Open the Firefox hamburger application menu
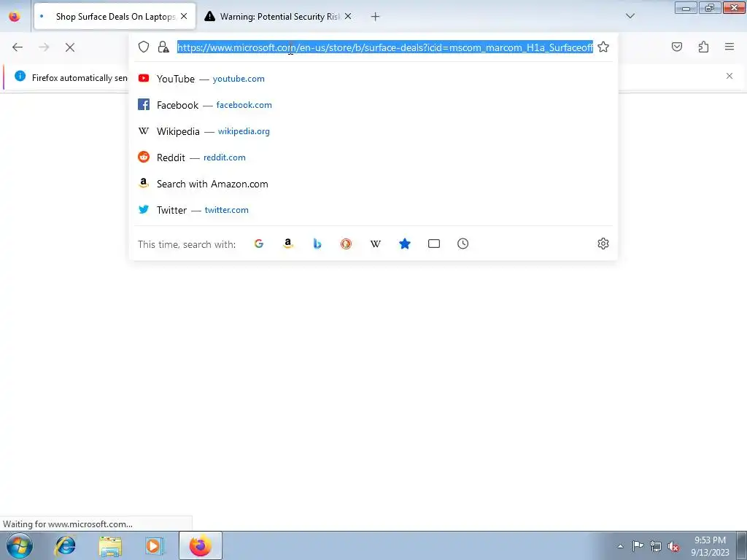747x560 pixels. click(729, 47)
